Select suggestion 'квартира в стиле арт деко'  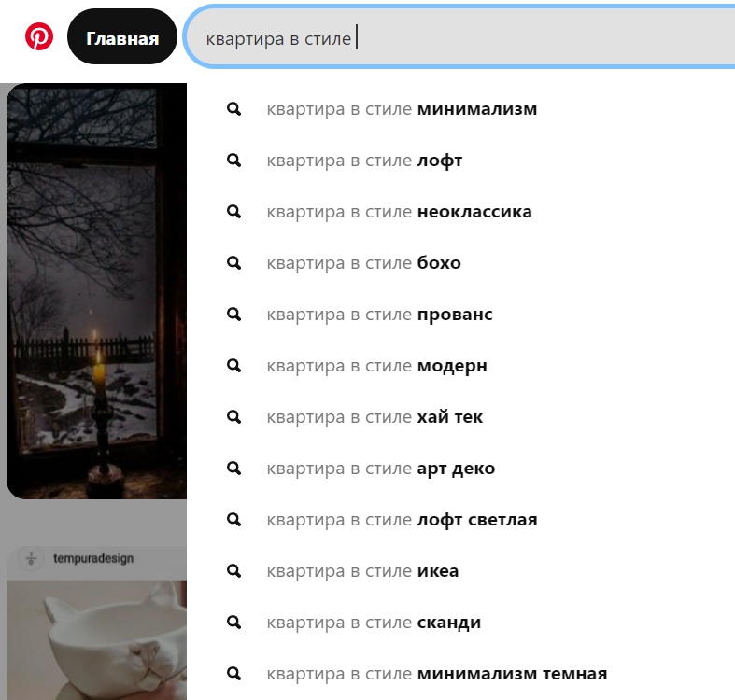click(381, 469)
